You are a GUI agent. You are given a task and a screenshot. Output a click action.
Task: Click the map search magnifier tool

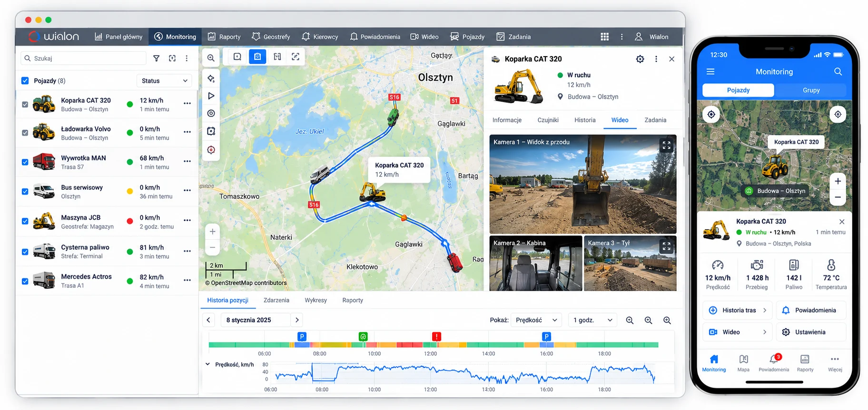[211, 58]
